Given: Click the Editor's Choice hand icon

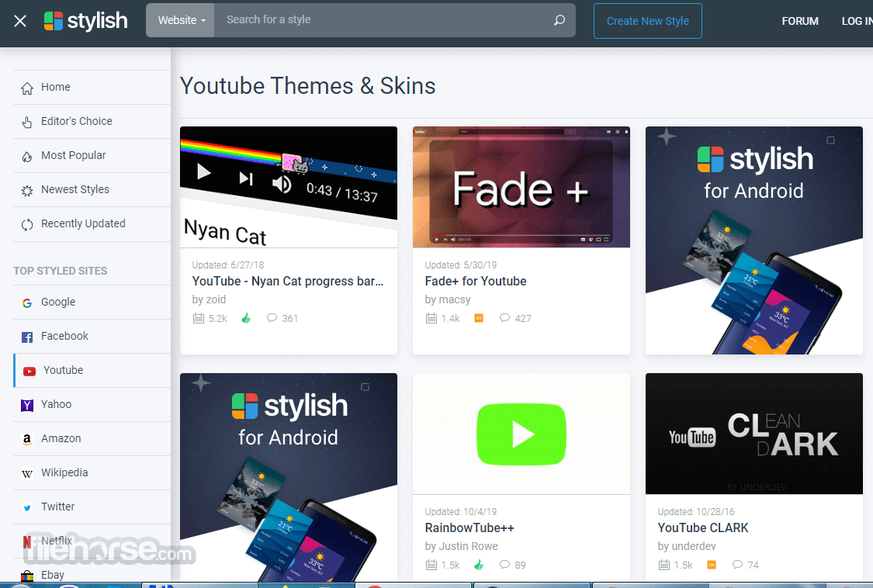Looking at the screenshot, I should [x=26, y=122].
